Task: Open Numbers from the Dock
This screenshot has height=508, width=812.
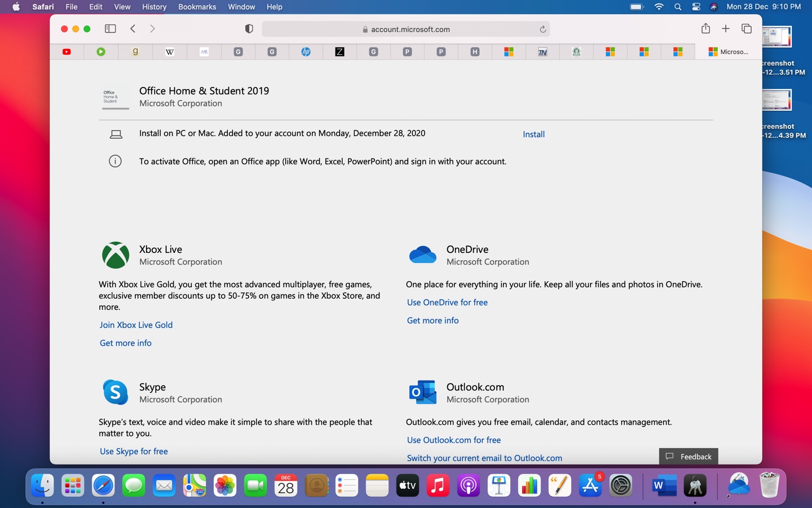Action: click(x=529, y=485)
